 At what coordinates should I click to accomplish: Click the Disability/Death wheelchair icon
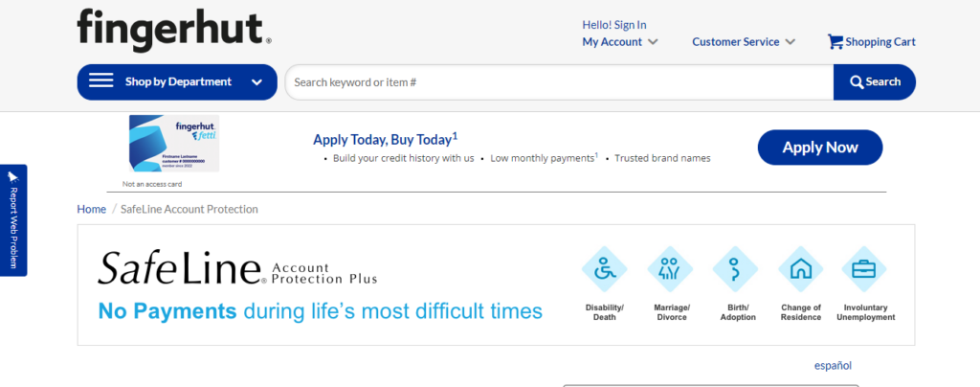tap(605, 270)
